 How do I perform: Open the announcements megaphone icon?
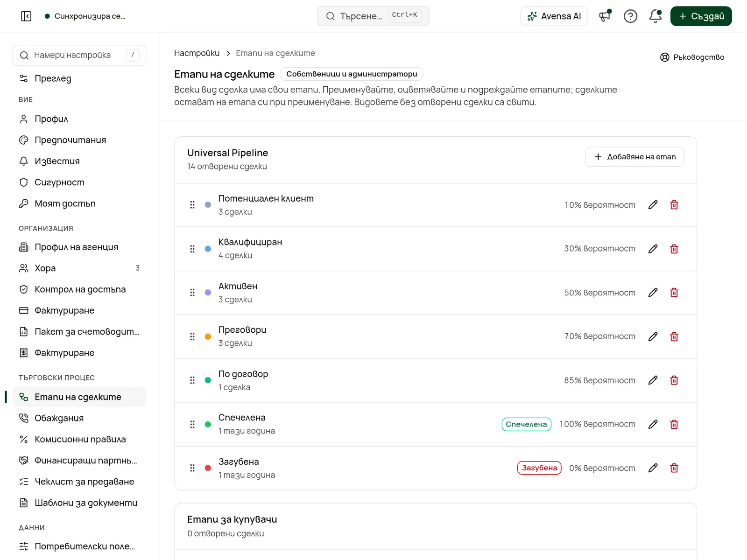tap(605, 16)
